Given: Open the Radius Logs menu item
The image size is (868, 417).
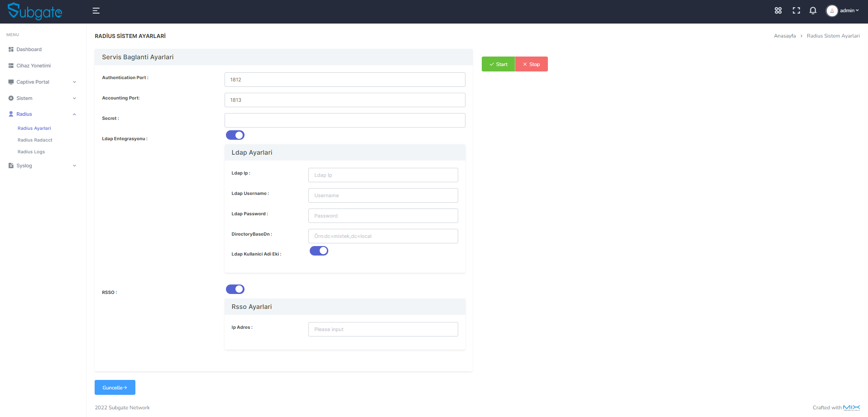Looking at the screenshot, I should tap(31, 152).
